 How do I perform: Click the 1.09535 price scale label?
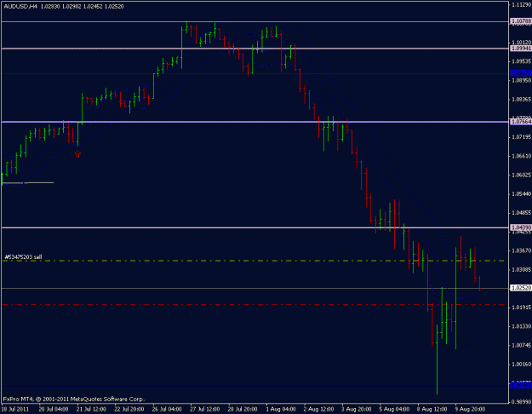coord(522,61)
